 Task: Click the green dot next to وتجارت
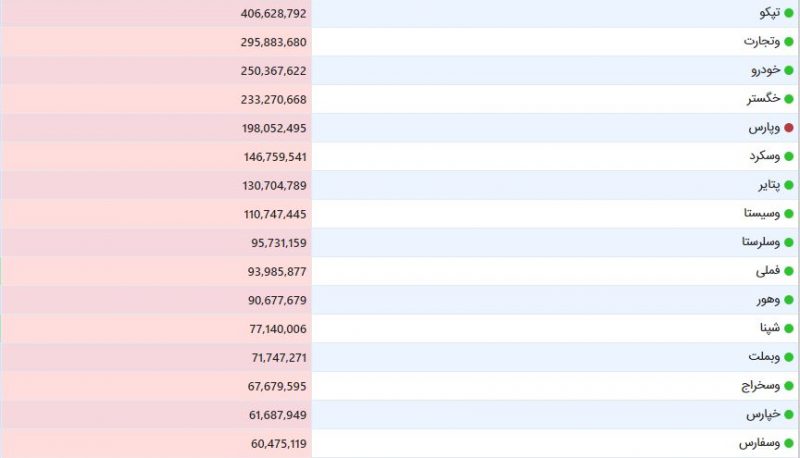tap(789, 42)
